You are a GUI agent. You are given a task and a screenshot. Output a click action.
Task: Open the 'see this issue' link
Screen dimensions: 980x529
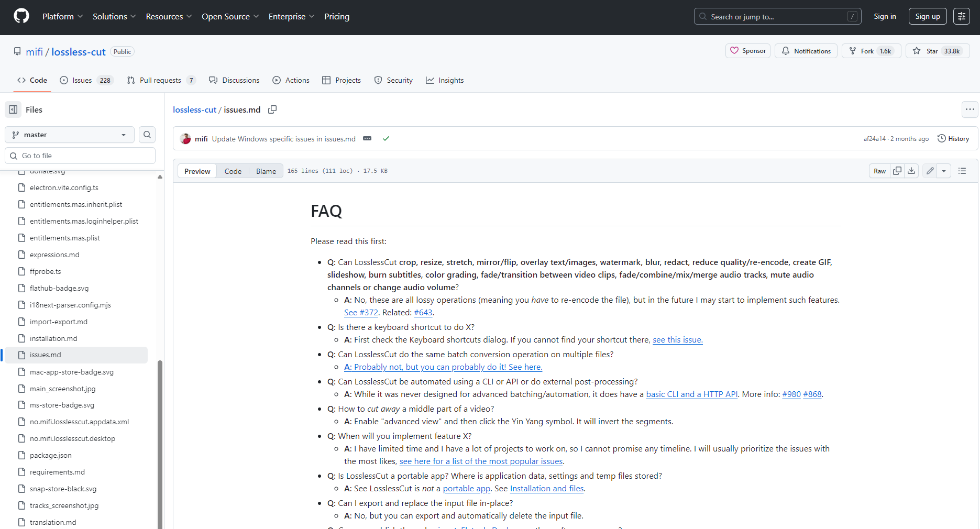coord(677,339)
